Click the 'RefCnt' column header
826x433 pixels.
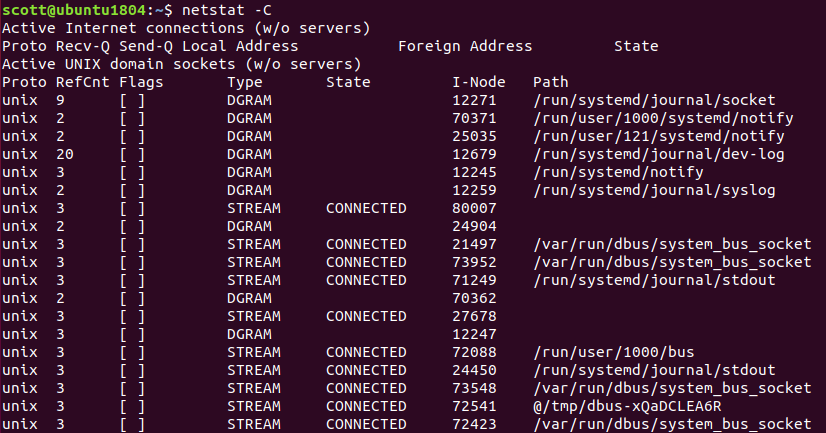tap(83, 82)
